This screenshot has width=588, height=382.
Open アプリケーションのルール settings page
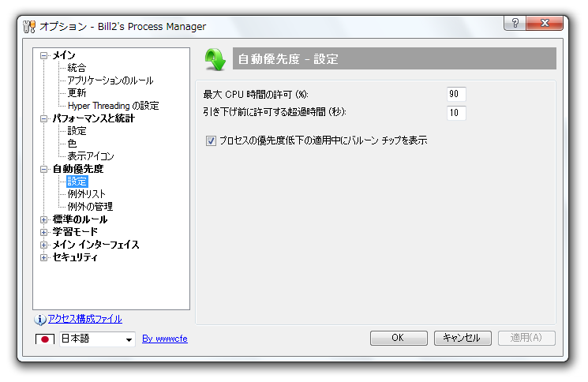tap(110, 81)
